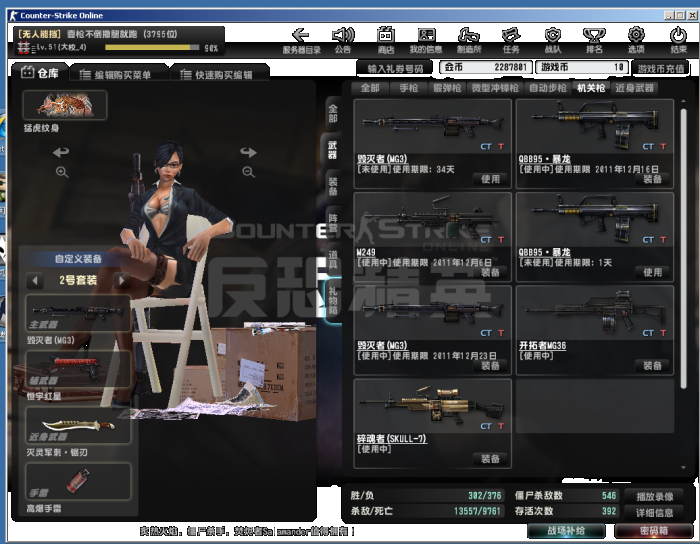The height and width of the screenshot is (544, 700).
Task: Click 装备 on 毁灭者(MG3) expiring 12月23日
Action: (x=490, y=365)
